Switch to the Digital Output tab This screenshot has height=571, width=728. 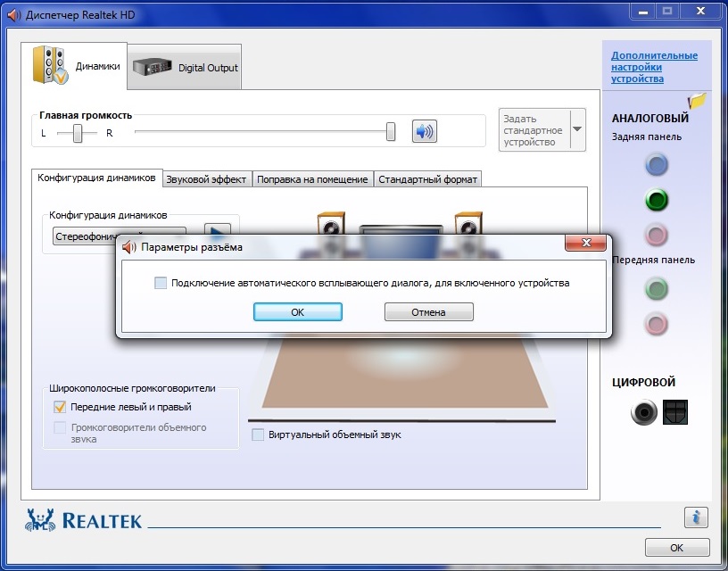tap(186, 68)
